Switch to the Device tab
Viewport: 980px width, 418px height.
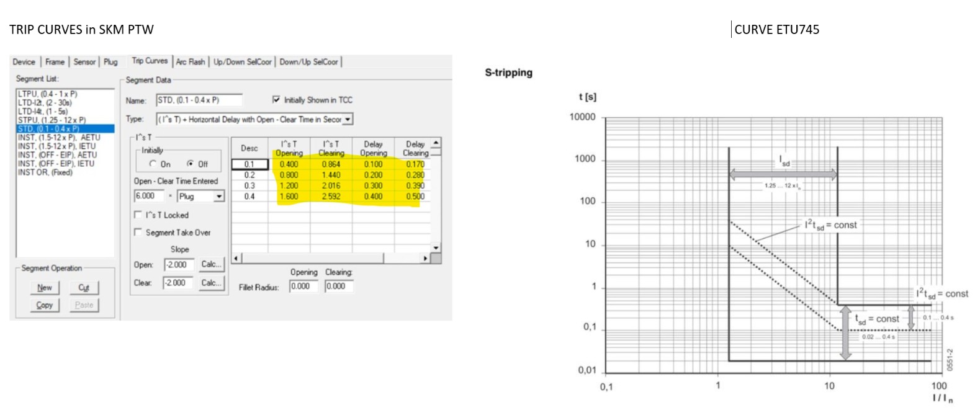24,62
